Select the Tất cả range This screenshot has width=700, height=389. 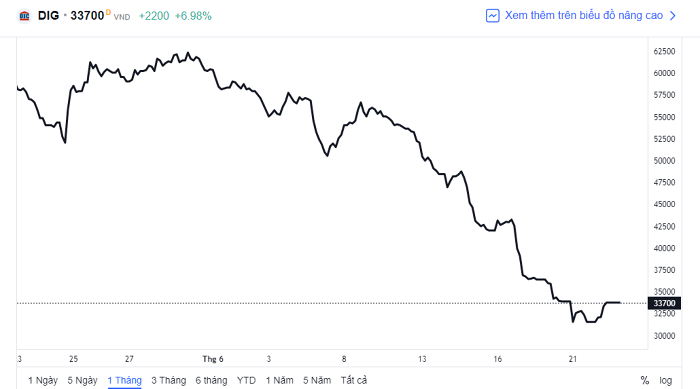[354, 380]
